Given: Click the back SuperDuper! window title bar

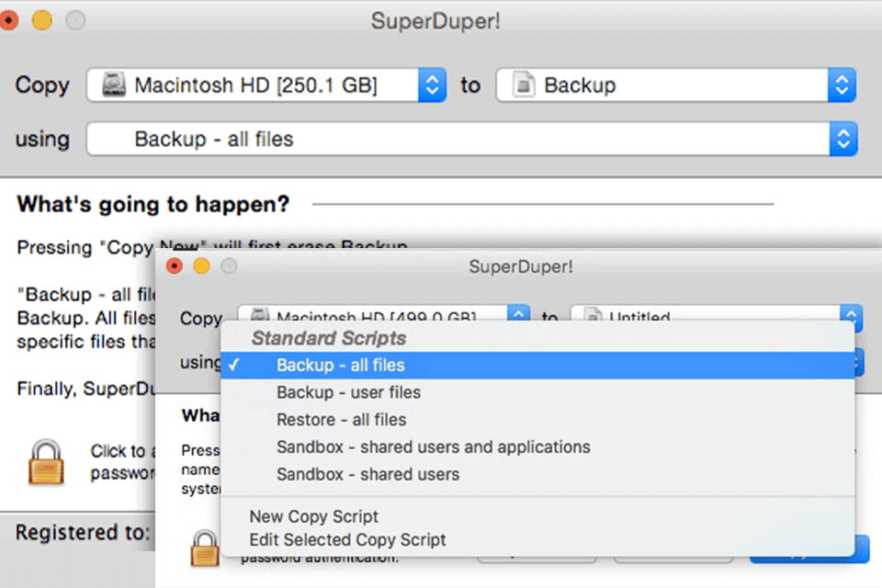Looking at the screenshot, I should (435, 20).
